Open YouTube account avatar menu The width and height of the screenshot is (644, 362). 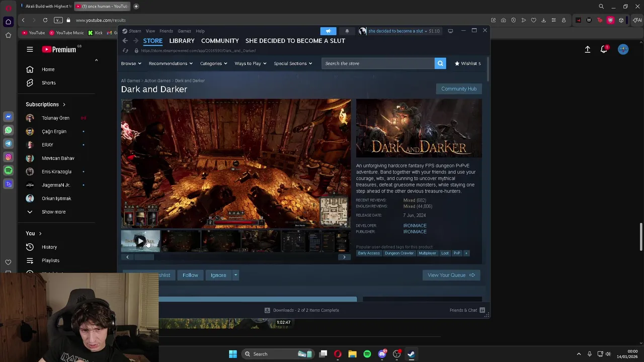[623, 49]
